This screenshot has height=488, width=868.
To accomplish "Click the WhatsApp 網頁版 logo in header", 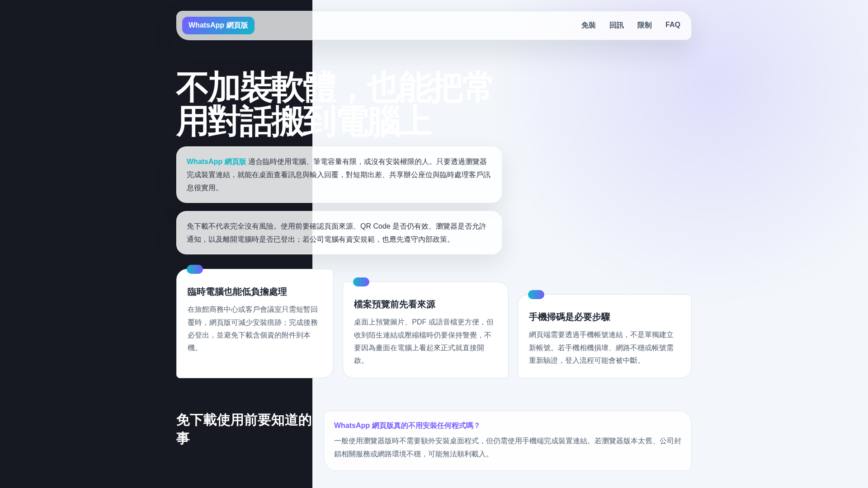I will (x=218, y=25).
